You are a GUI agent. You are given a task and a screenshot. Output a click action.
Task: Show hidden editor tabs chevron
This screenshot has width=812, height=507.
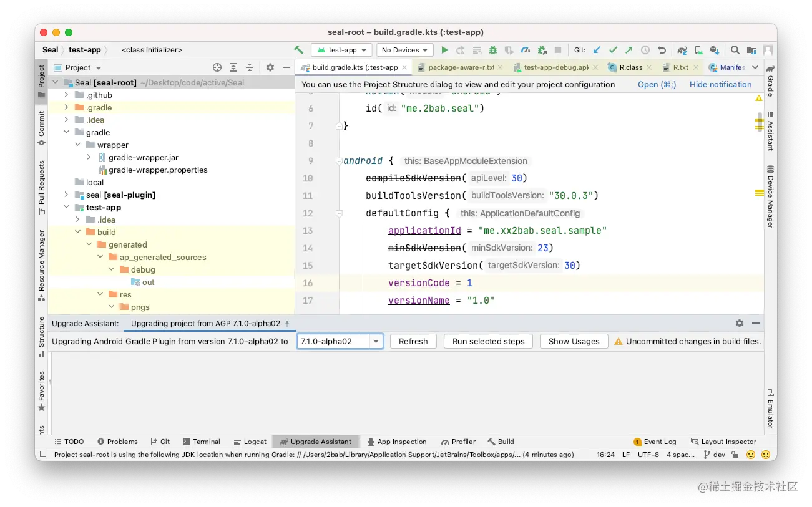pyautogui.click(x=755, y=67)
